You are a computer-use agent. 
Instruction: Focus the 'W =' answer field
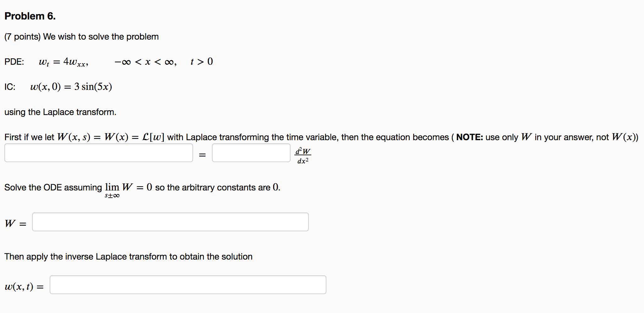point(170,222)
